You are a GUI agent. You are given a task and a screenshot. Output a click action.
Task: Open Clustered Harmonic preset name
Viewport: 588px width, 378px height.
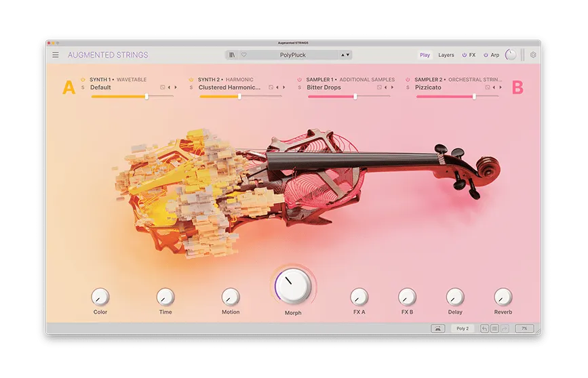(x=229, y=87)
